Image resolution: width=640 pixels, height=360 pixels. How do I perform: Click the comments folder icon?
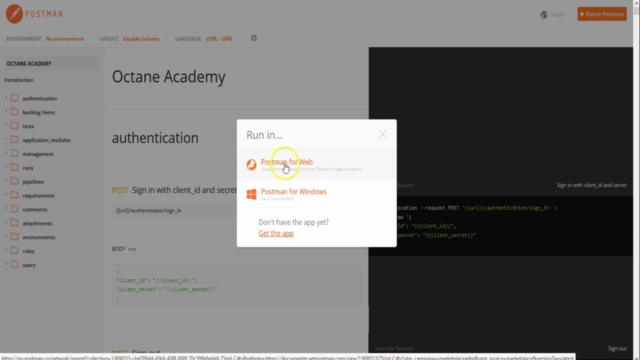click(x=15, y=209)
